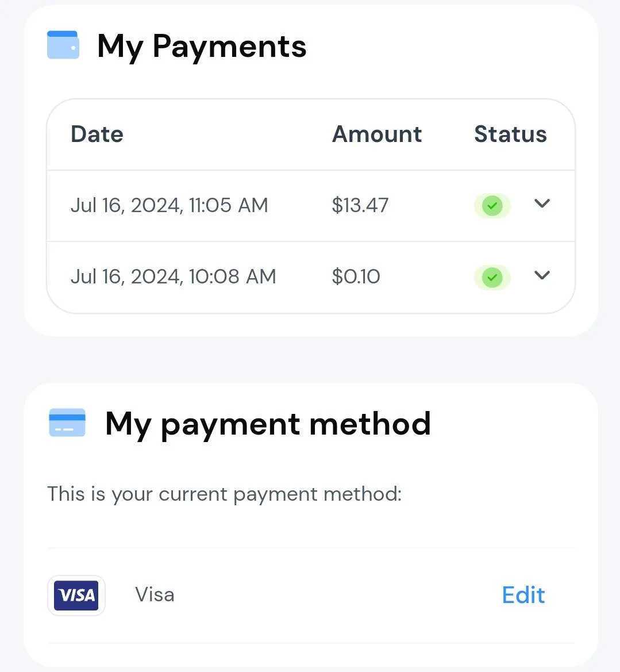Screen dimensions: 620x672
Task: Edit the Visa payment method
Action: 523,595
